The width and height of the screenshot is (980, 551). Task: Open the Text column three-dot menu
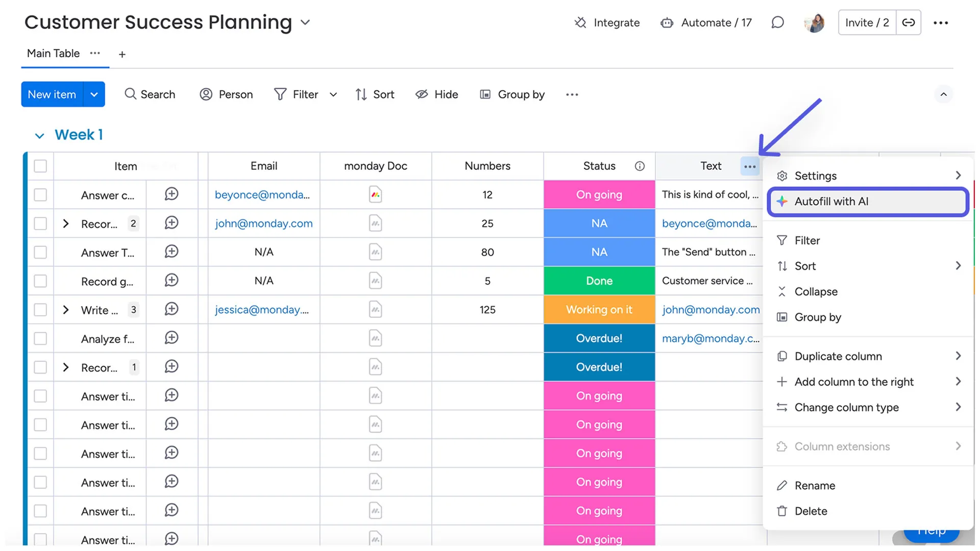point(750,166)
